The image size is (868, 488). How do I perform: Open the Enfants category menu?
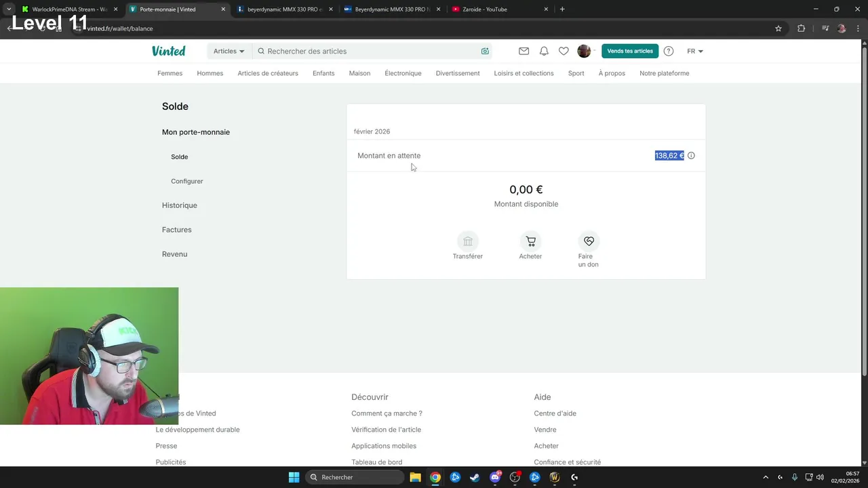coord(323,73)
